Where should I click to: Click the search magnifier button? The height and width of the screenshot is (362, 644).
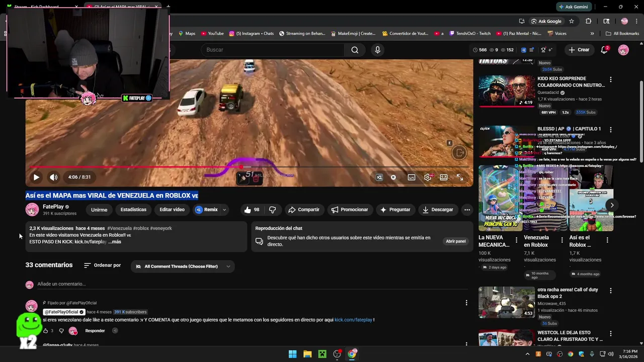coord(355,50)
